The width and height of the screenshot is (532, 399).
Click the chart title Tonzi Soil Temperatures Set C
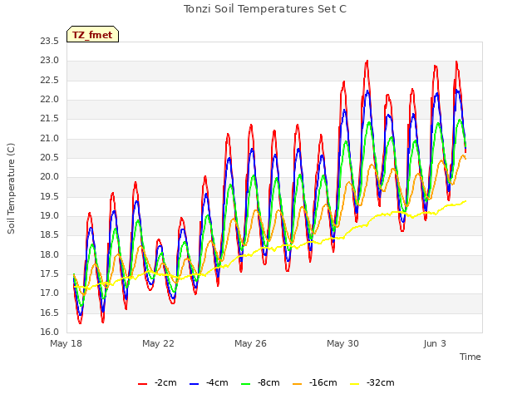pos(265,9)
